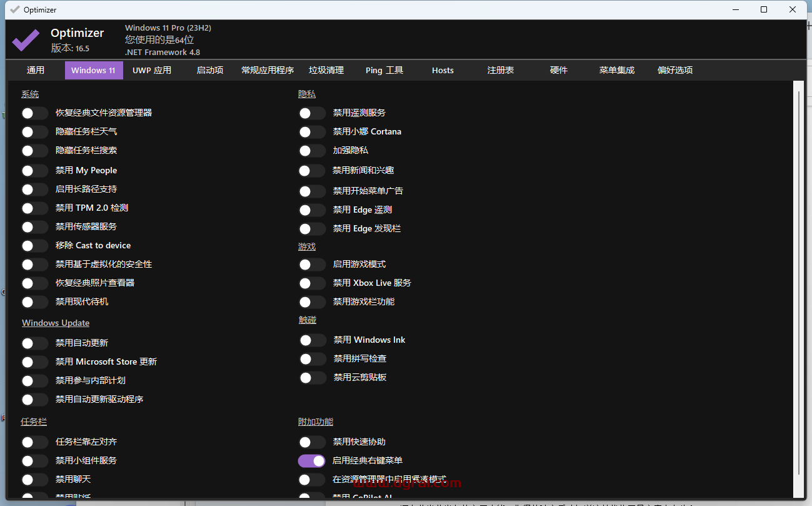The width and height of the screenshot is (812, 506).
Task: Toggle 禁用遥测服务 switch
Action: pos(312,113)
